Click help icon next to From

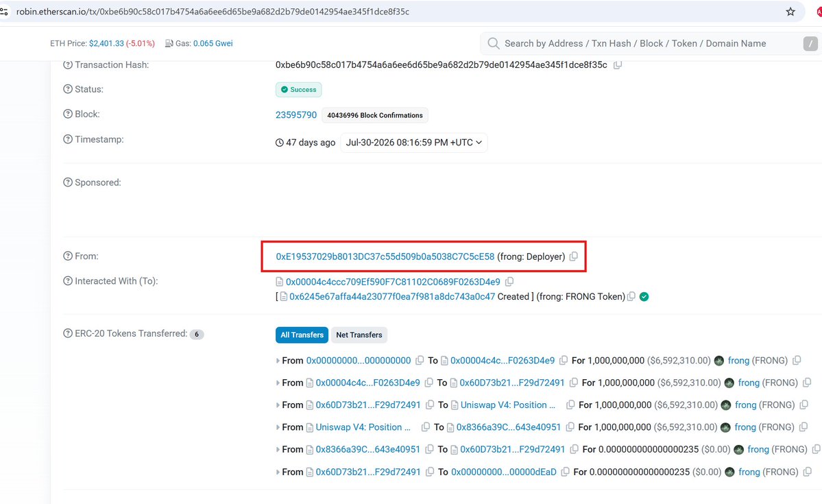[68, 256]
